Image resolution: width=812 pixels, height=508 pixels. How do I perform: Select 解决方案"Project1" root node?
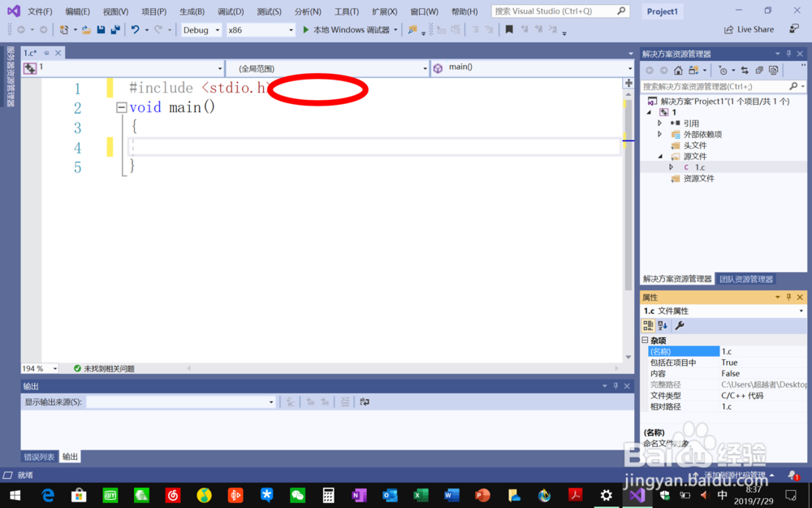(724, 101)
